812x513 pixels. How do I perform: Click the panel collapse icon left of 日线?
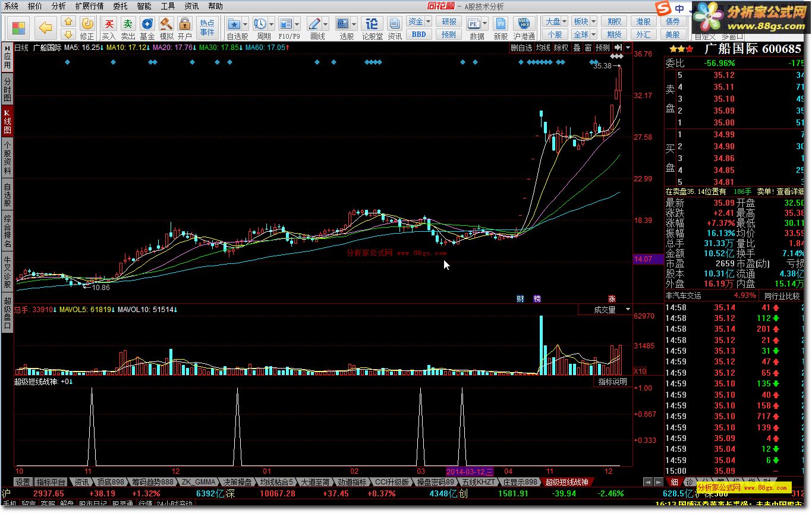7,48
